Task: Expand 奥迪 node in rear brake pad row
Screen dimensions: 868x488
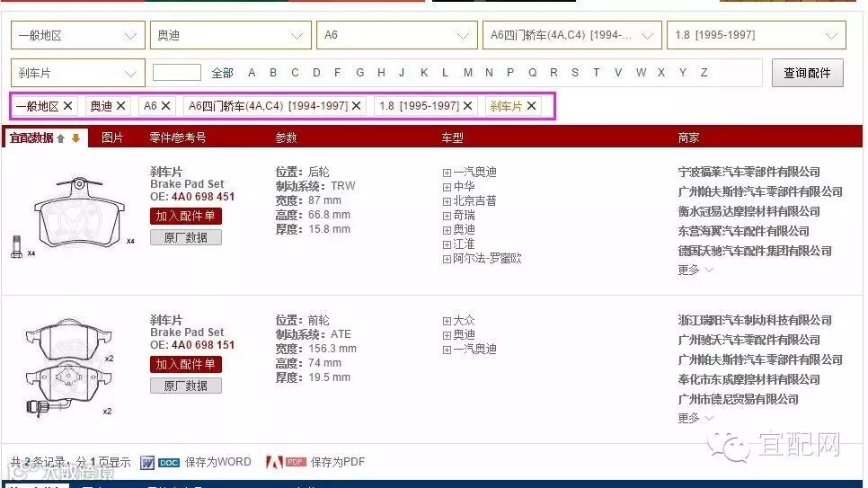Action: 447,230
